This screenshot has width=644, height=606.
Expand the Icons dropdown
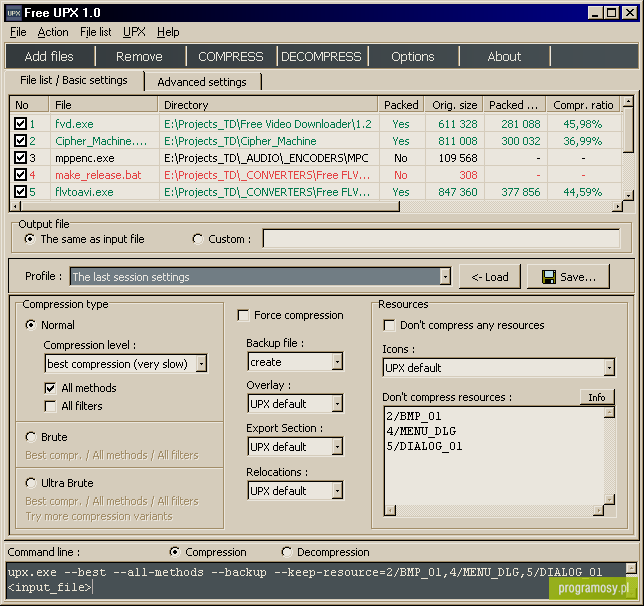tap(610, 368)
